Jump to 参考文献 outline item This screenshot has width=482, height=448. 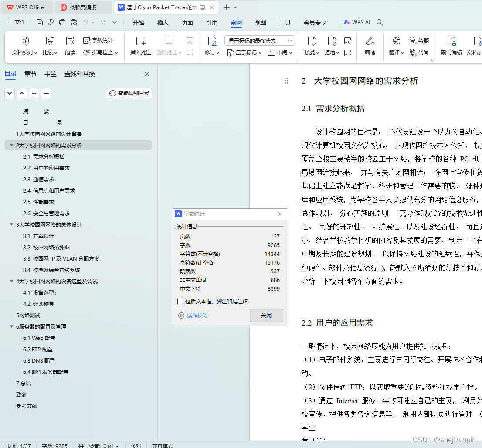27,406
